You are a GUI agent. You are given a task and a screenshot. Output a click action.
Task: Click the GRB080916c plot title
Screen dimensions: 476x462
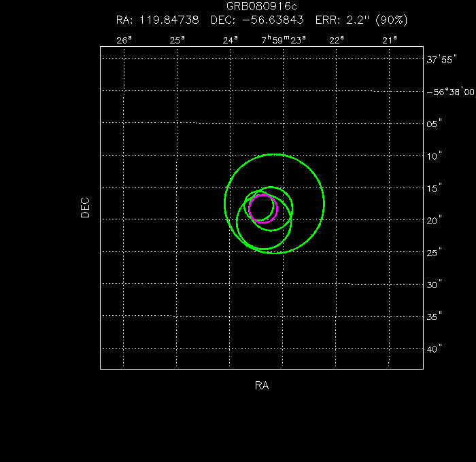(x=262, y=6)
